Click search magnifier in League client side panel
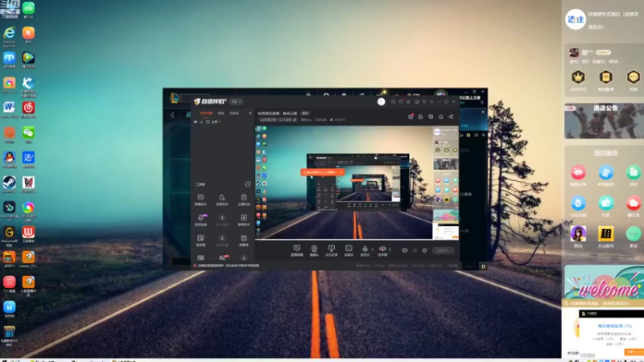The image size is (644, 362). 484,135
